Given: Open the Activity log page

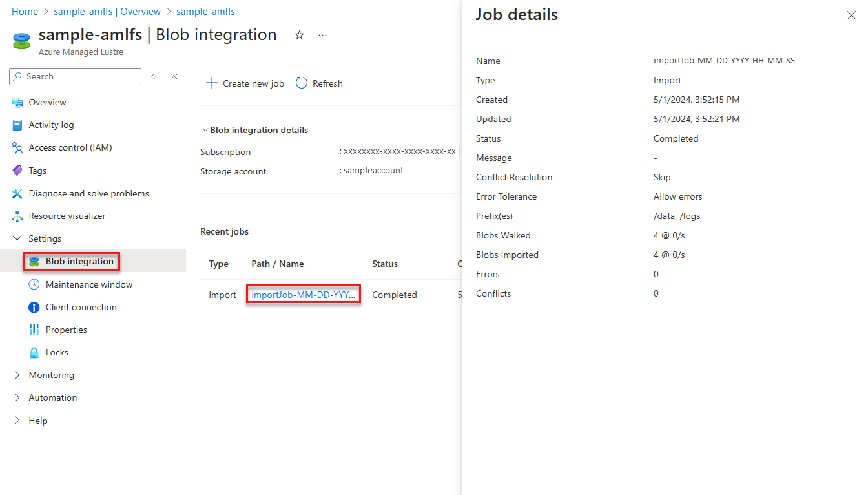Looking at the screenshot, I should coord(51,125).
